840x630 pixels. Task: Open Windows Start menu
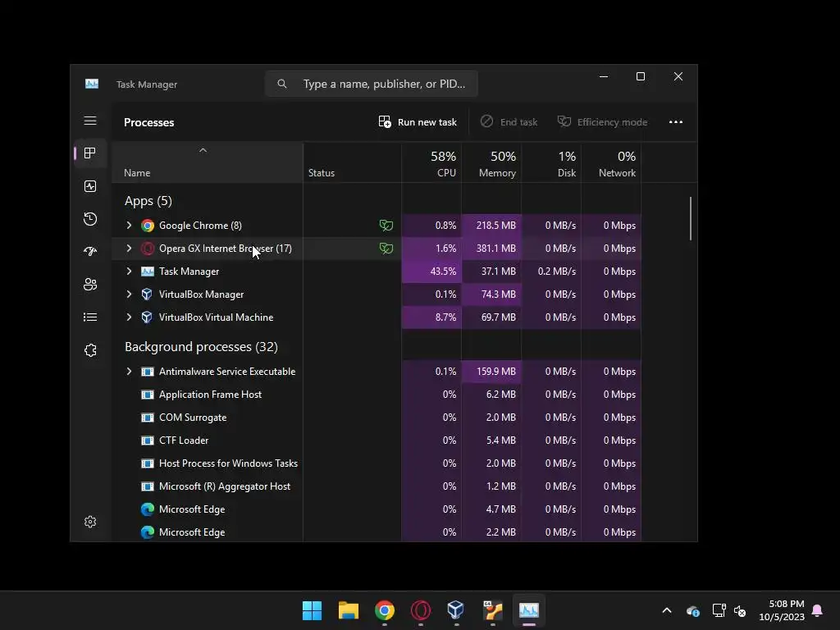point(312,610)
